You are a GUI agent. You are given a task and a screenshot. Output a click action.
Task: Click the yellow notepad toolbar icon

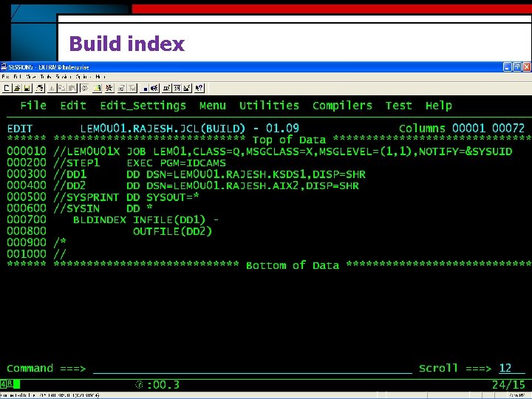[x=97, y=88]
